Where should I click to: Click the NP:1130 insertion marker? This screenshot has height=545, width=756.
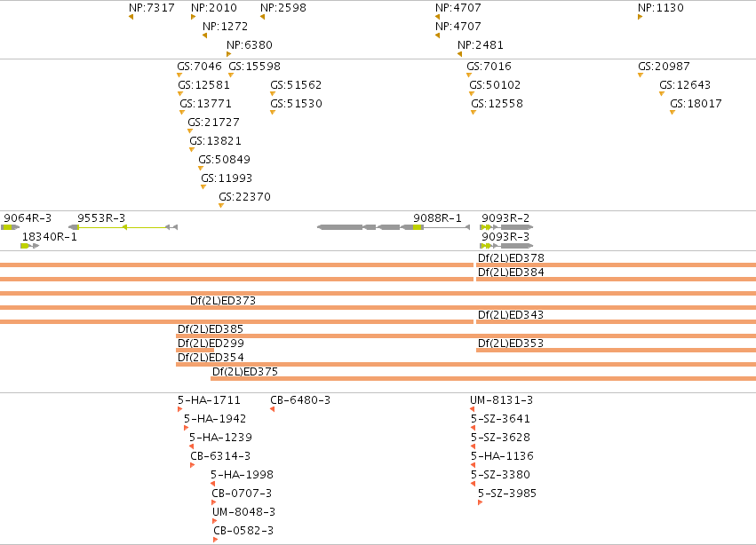coord(641,18)
